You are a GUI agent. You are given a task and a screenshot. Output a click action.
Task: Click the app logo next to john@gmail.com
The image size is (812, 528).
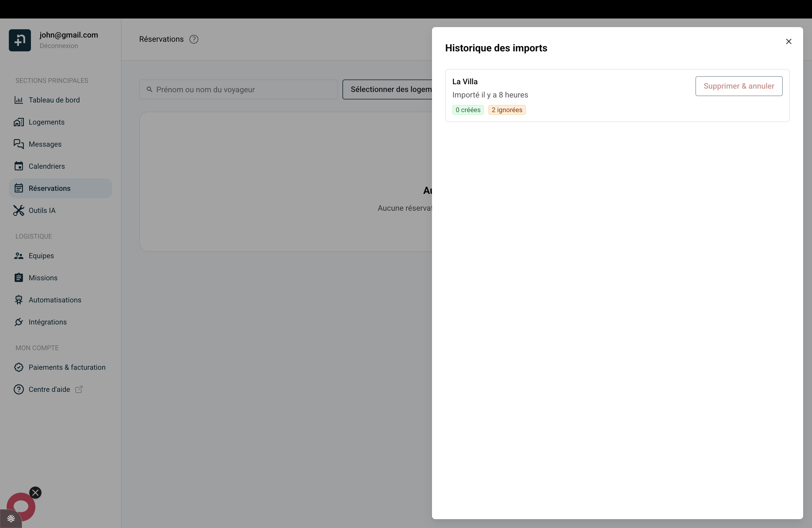pos(20,40)
